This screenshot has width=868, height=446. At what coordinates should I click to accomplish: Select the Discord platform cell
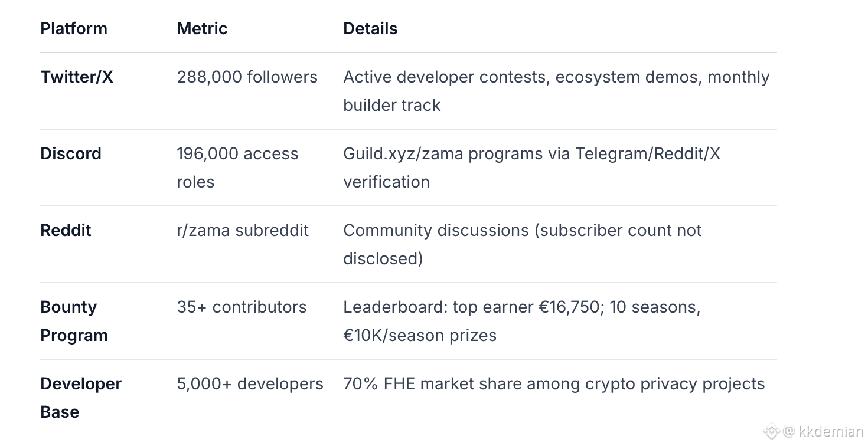point(71,153)
